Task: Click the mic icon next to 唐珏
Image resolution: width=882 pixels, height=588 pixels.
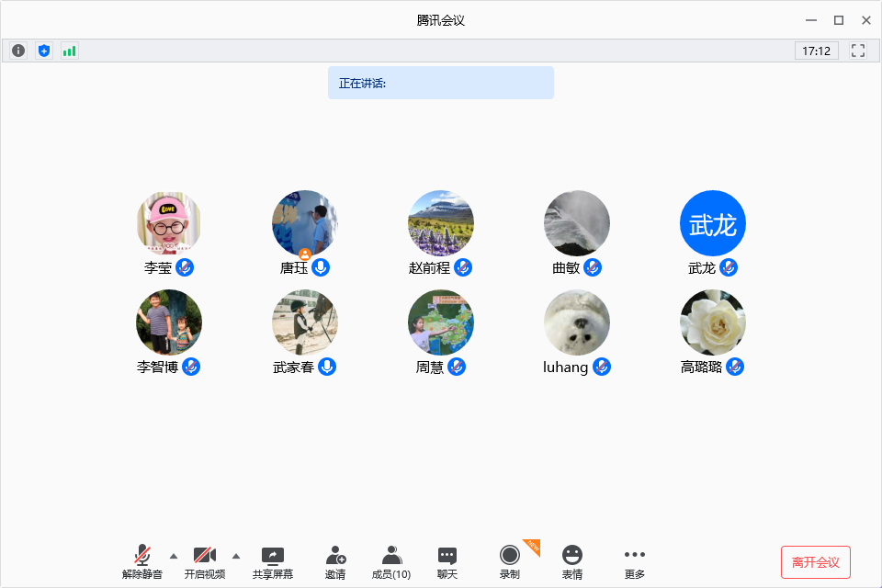Action: pos(321,267)
